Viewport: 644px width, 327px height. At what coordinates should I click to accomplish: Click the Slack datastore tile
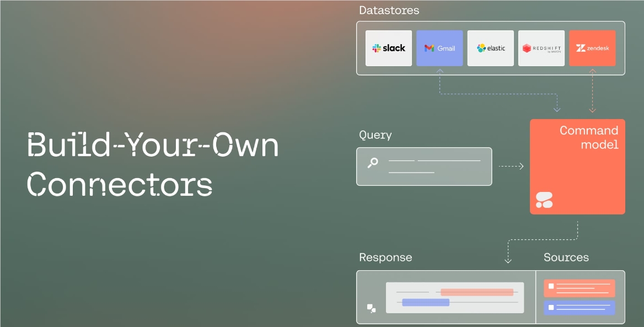click(389, 48)
